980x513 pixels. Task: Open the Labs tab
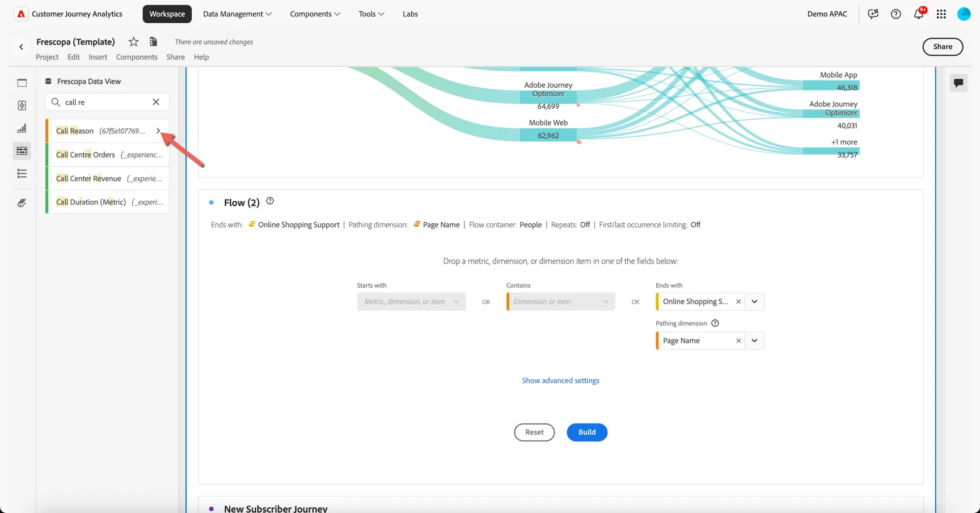(410, 14)
